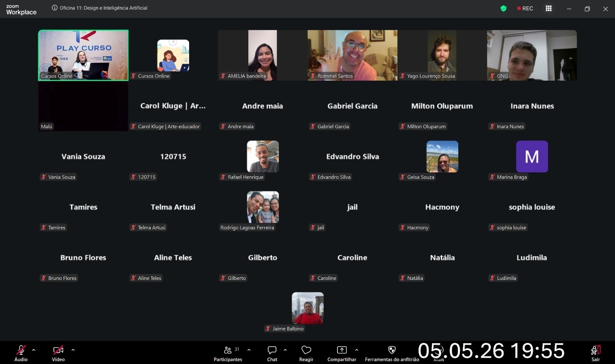This screenshot has height=364, width=615.
Task: Expand the Participantes options chevron
Action: [x=249, y=350]
